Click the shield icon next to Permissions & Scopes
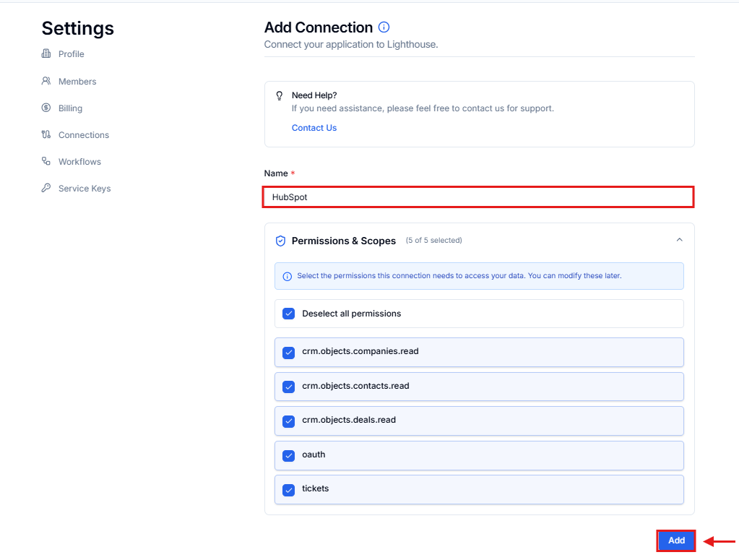Viewport: 739px width, 560px height. (280, 241)
